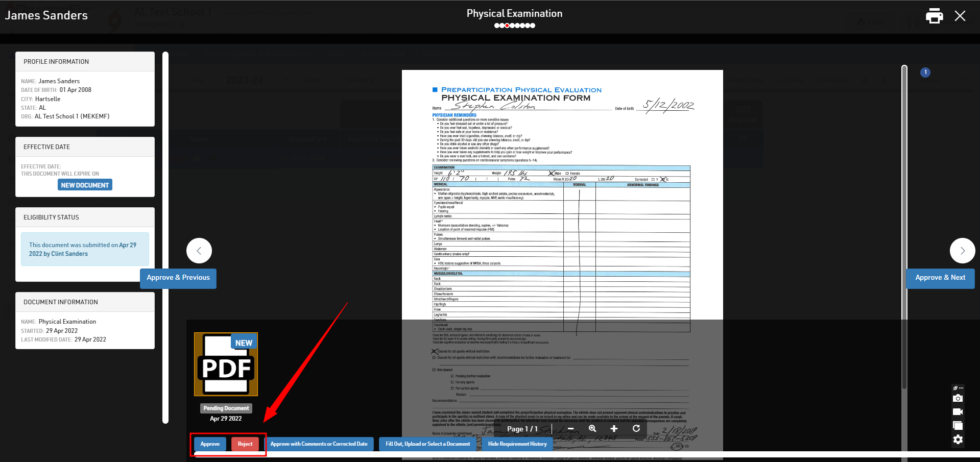
Task: Rotate the document with the rotate icon
Action: coord(636,429)
